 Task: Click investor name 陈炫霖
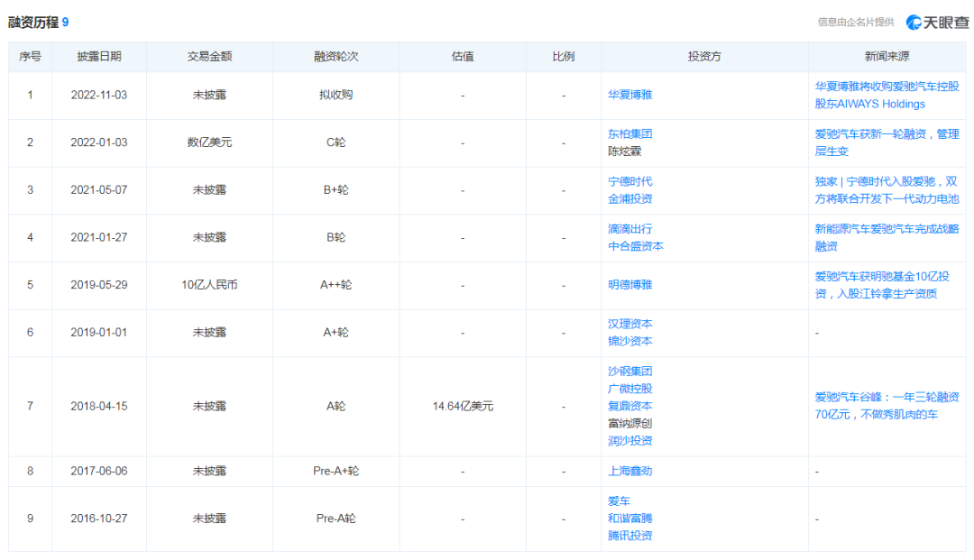624,151
